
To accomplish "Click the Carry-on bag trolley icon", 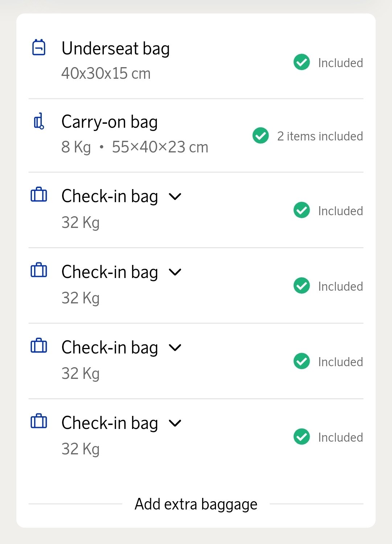I will click(x=39, y=121).
